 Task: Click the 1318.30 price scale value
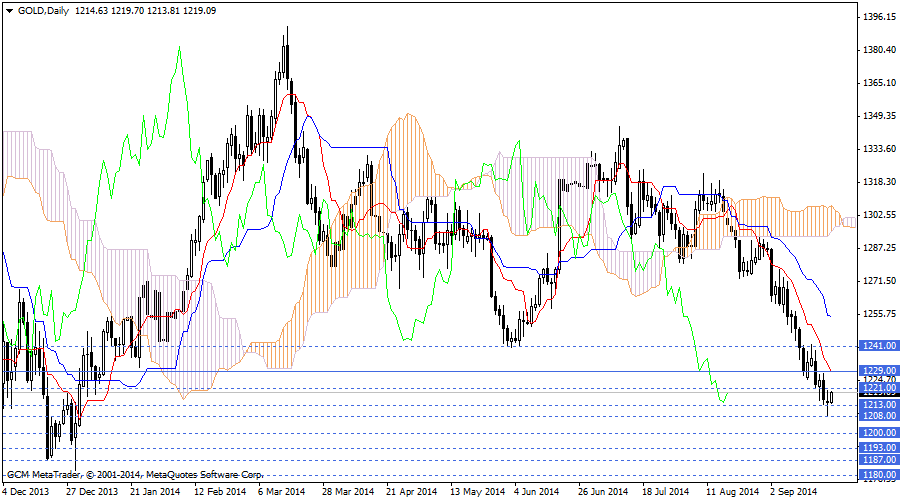879,181
